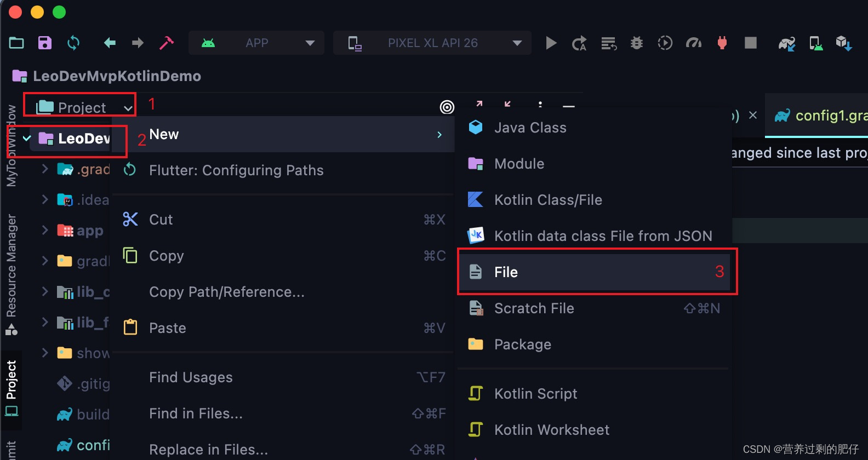Create a new Scratch File

coord(595,308)
